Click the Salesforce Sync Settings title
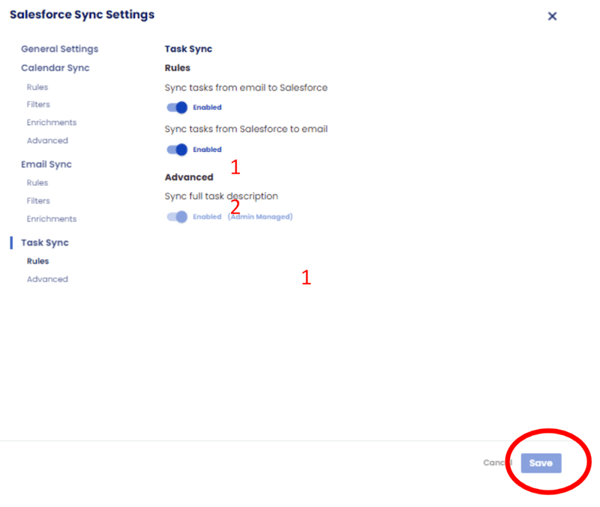Image resolution: width=600 pixels, height=507 pixels. coord(82,15)
